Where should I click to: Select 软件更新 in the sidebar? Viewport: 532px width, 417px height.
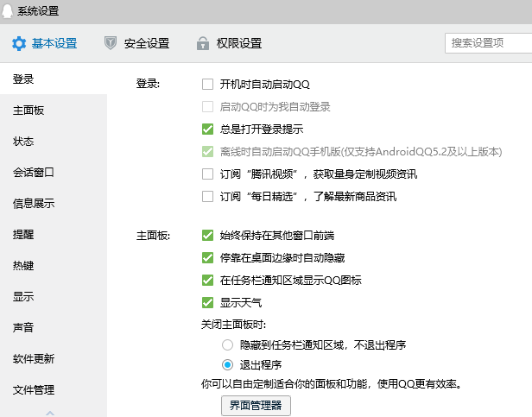[54, 358]
